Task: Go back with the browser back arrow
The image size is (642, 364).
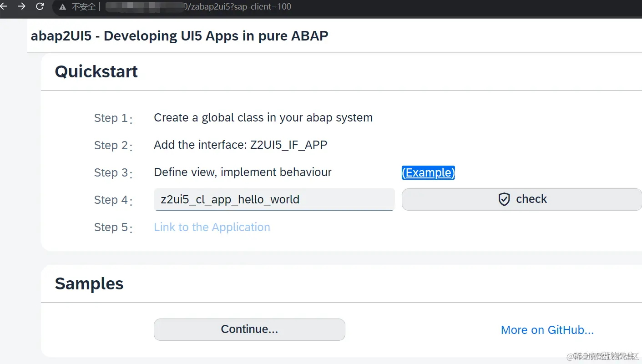Action: tap(3, 6)
